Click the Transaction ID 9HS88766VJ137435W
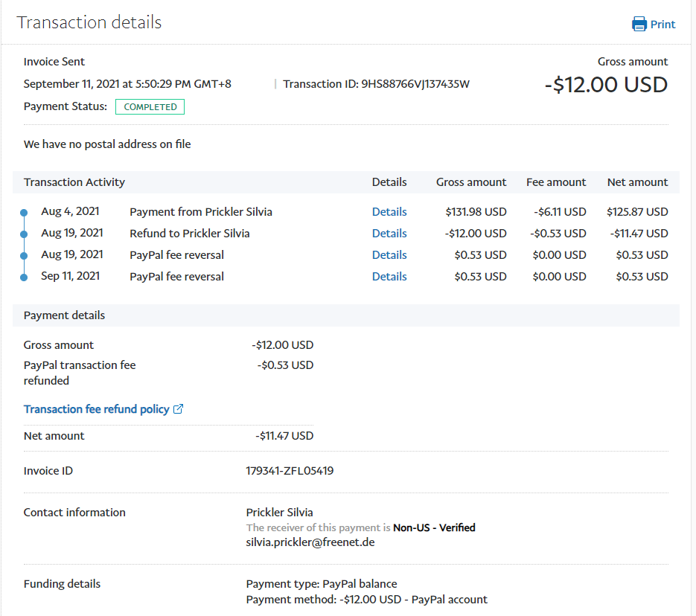Image resolution: width=696 pixels, height=616 pixels. click(x=415, y=84)
